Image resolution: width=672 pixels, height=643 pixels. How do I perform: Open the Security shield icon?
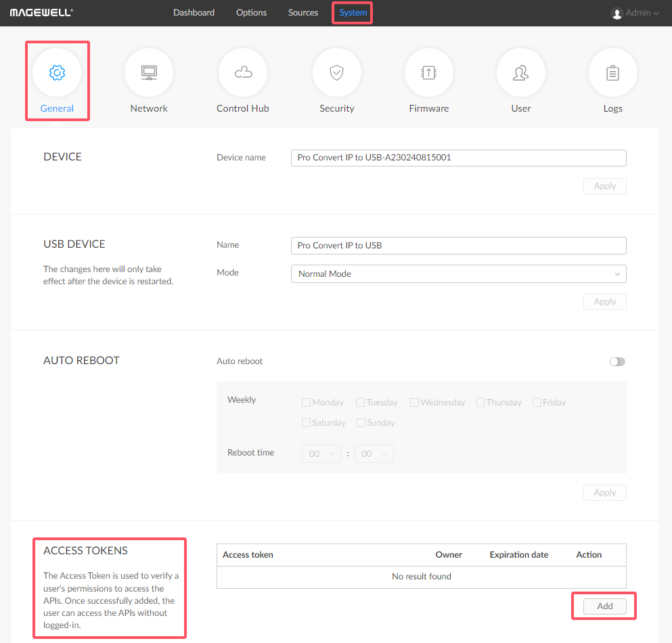(x=336, y=72)
